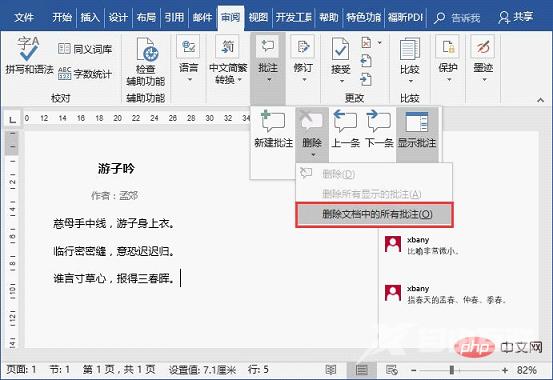Screen dimensions: 553x380
Task: Click the Accept (接受) change icon
Action: [340, 49]
